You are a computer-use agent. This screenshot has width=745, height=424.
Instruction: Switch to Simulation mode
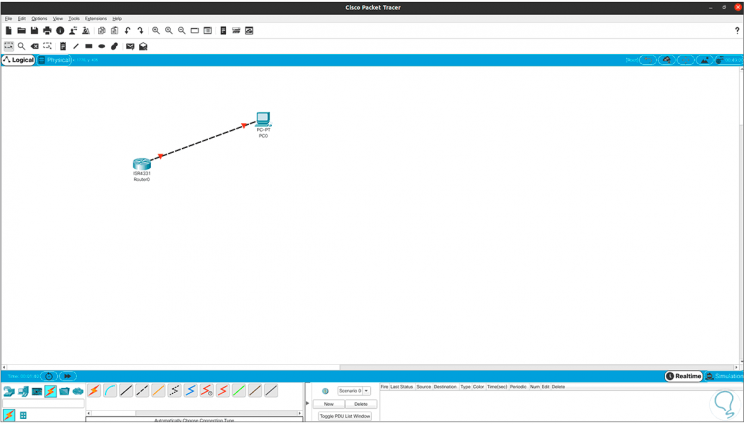[724, 376]
